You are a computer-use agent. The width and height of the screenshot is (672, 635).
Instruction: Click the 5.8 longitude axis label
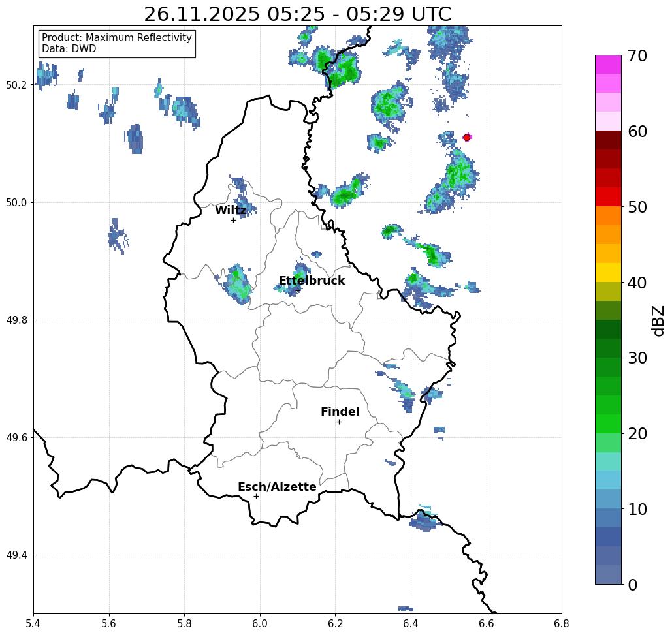click(x=184, y=623)
